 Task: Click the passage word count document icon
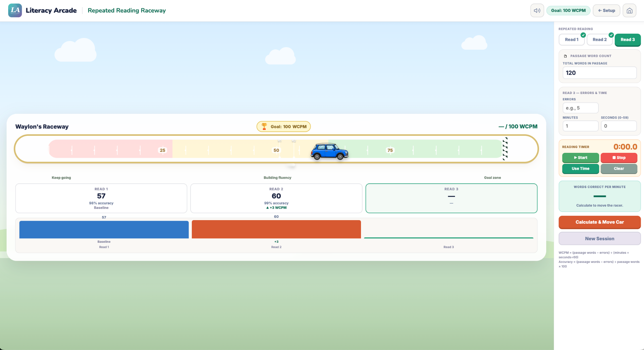click(x=565, y=56)
